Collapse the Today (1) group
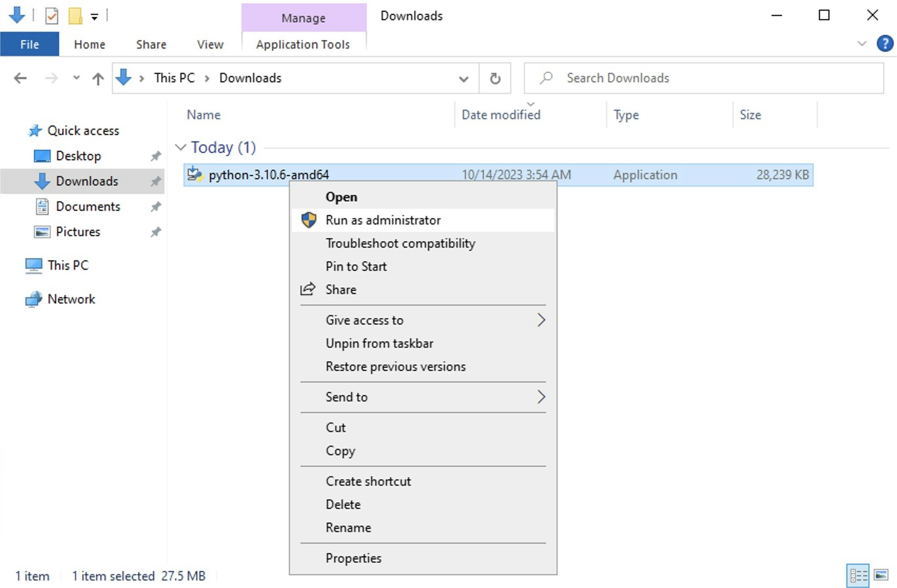Screen dimensions: 897x588 pyautogui.click(x=181, y=147)
